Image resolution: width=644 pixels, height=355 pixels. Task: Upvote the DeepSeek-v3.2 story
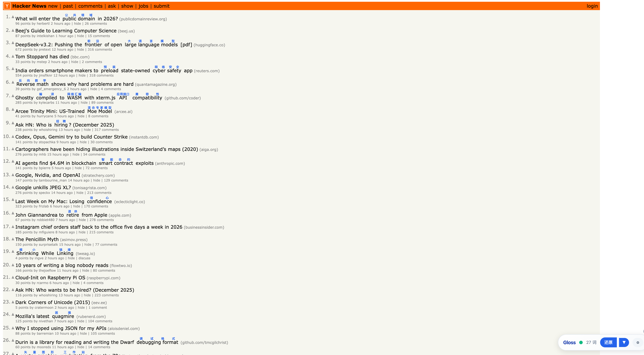(13, 43)
